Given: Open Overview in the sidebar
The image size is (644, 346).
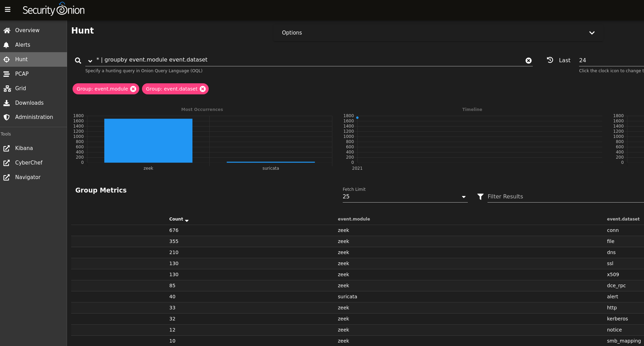Looking at the screenshot, I should 34,30.
